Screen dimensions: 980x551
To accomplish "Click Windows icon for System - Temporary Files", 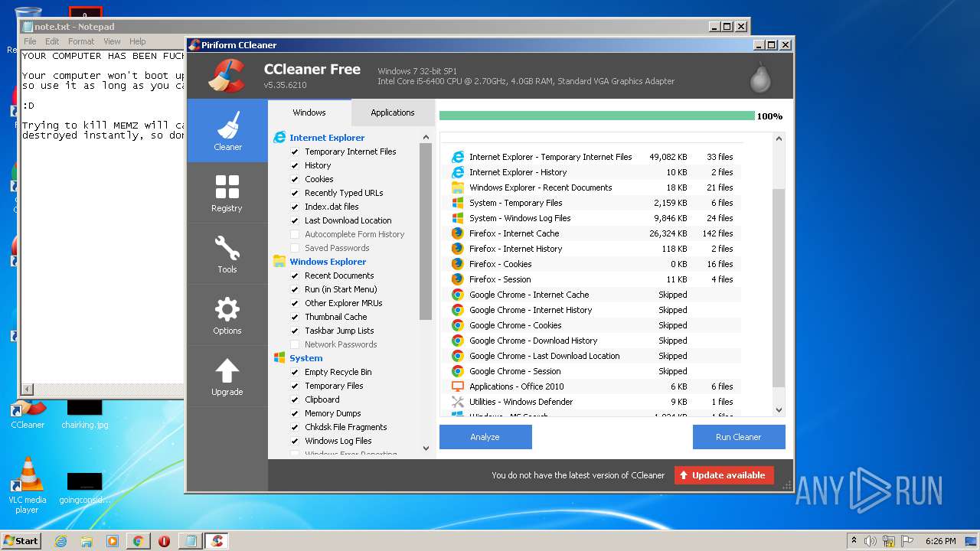I will [x=458, y=203].
